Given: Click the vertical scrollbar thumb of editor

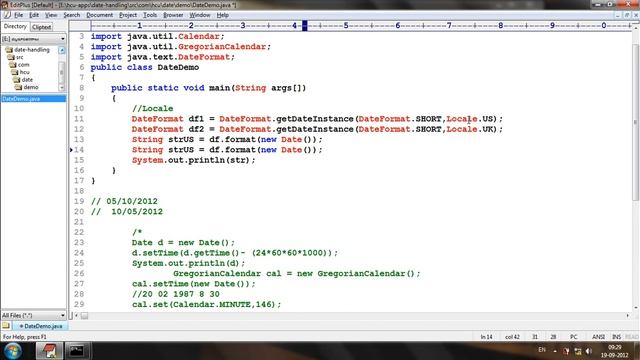Looking at the screenshot, I should point(636,122).
